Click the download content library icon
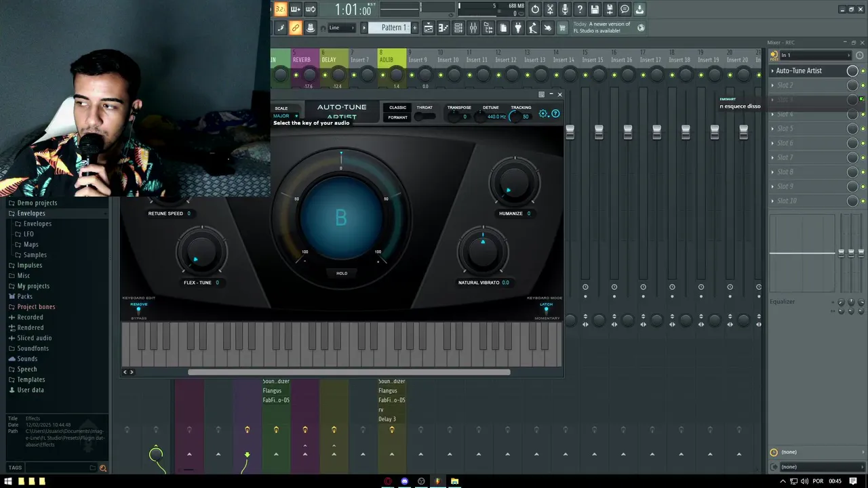 pos(639,9)
